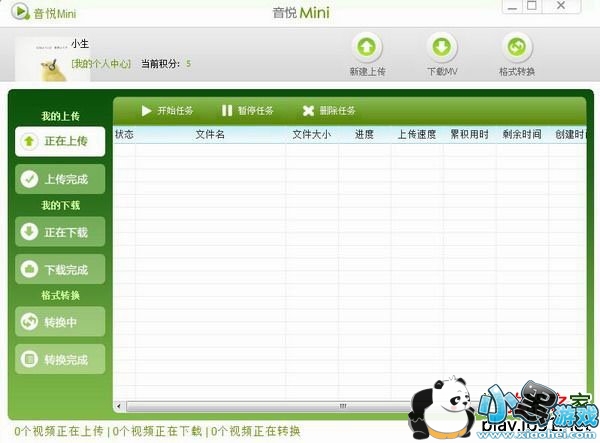
Task: Click 我的下载 section heading
Action: pos(60,205)
